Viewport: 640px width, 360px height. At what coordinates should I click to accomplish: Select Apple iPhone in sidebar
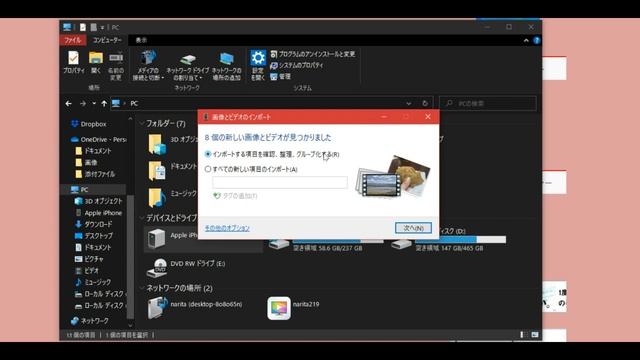(98, 213)
